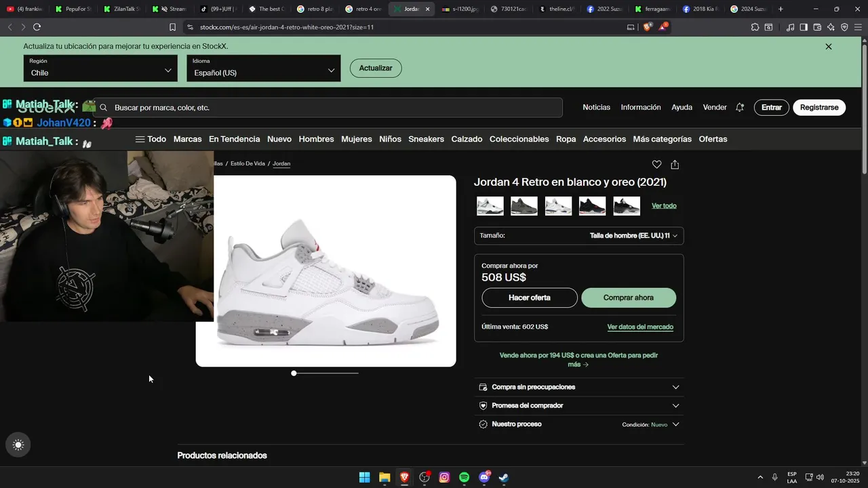The width and height of the screenshot is (868, 488).
Task: Open Instagram from the taskbar
Action: 444,477
